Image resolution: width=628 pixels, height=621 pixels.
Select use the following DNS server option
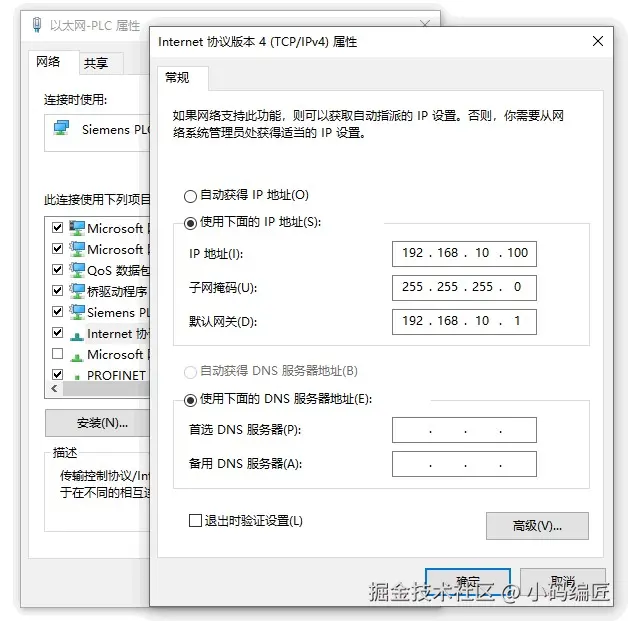point(190,400)
